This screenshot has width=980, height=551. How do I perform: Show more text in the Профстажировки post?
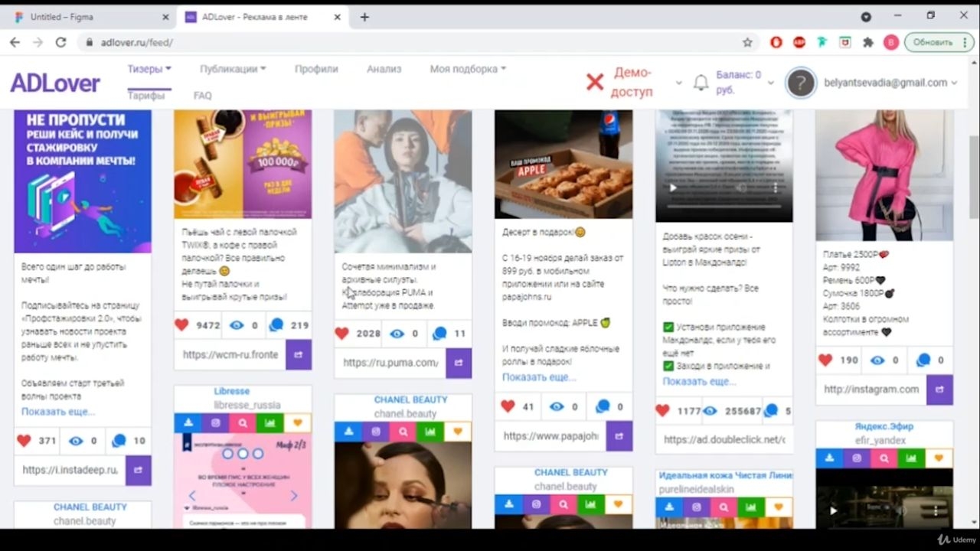coord(58,412)
